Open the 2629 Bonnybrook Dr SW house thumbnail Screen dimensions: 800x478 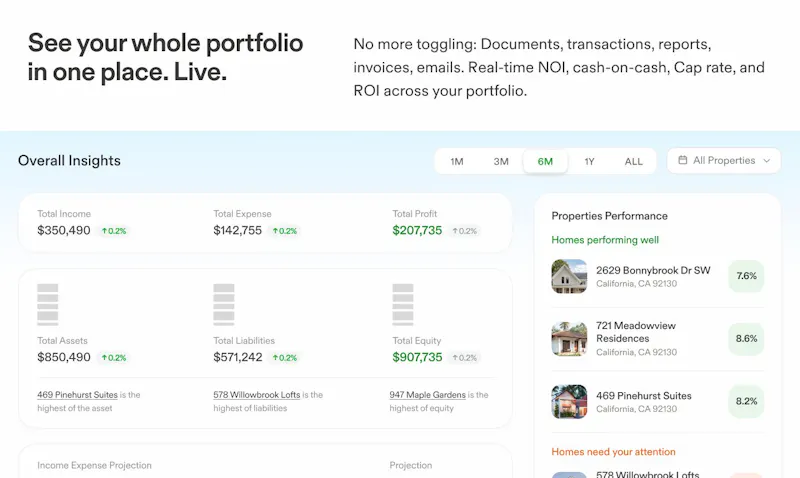(x=569, y=276)
